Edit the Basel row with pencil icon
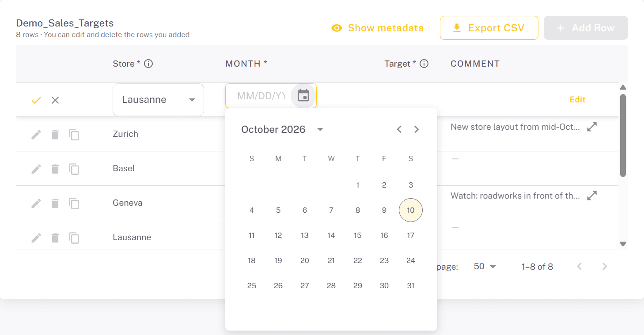 (36, 169)
